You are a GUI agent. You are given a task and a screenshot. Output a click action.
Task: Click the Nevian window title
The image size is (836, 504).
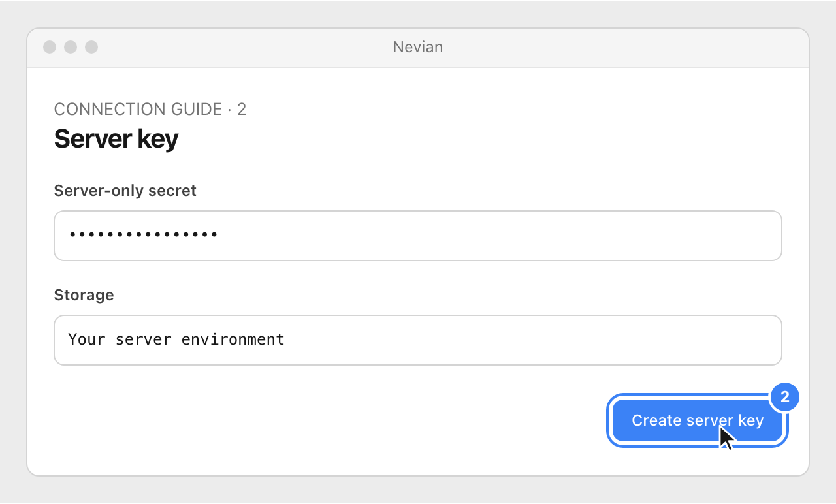click(x=418, y=47)
